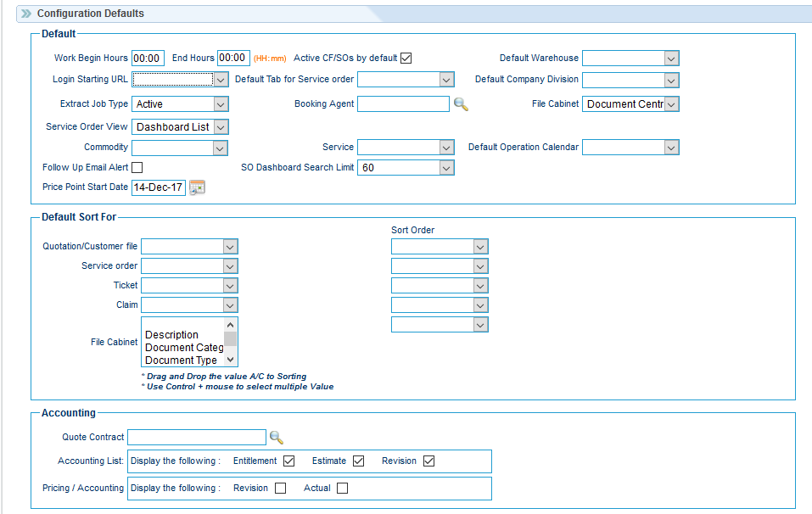Open the Extract Job Type dropdown
812x514 pixels.
pyautogui.click(x=180, y=104)
